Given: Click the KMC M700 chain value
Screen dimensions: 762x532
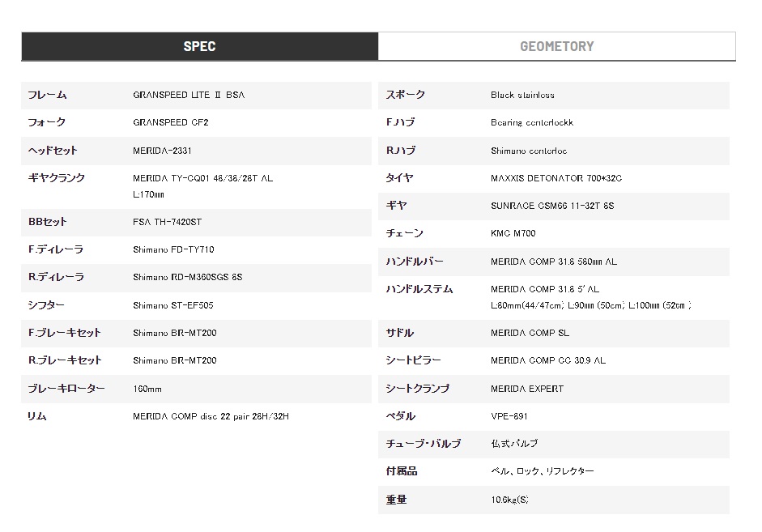Looking at the screenshot, I should coord(513,233).
